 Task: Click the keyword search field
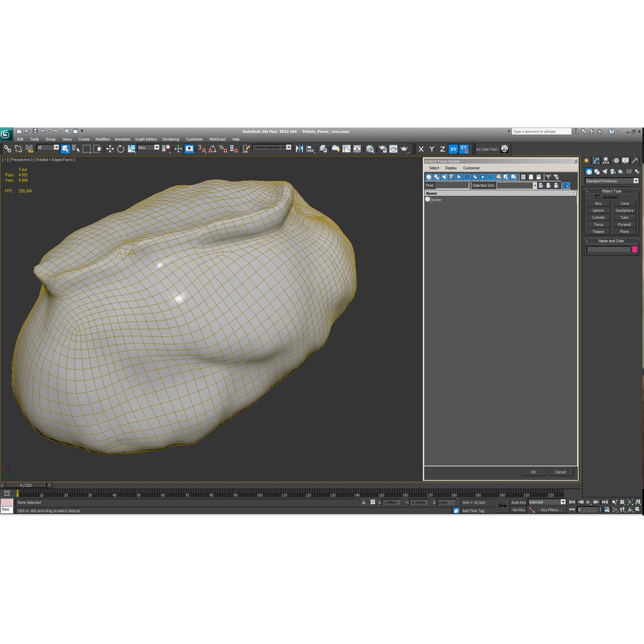pos(541,131)
